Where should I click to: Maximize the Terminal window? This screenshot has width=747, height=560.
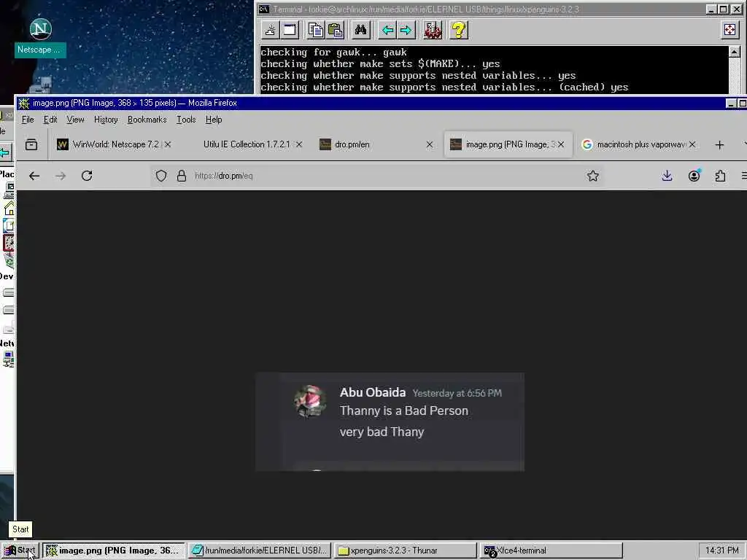click(x=723, y=9)
